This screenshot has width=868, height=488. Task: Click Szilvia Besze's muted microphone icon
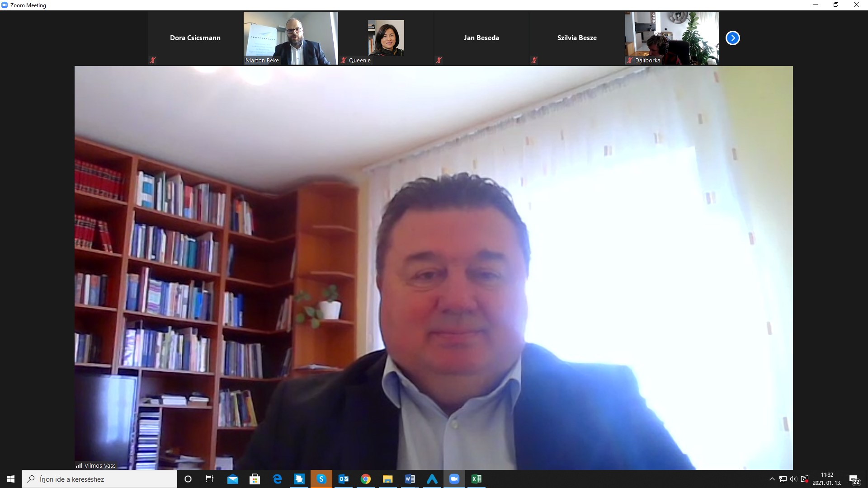pos(534,60)
